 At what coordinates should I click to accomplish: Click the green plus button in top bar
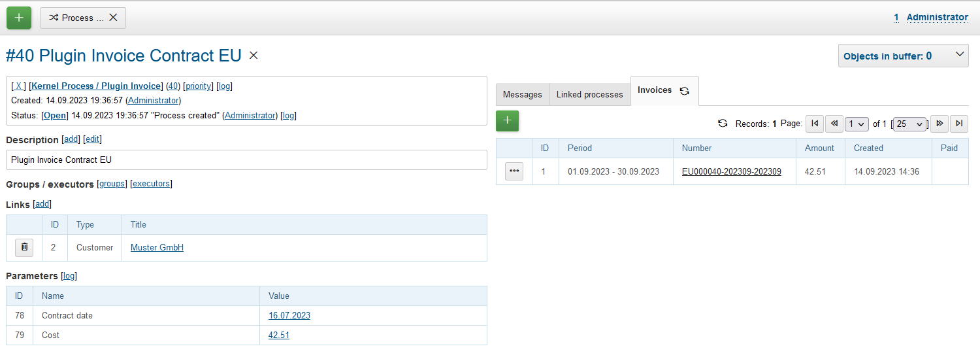(x=19, y=18)
